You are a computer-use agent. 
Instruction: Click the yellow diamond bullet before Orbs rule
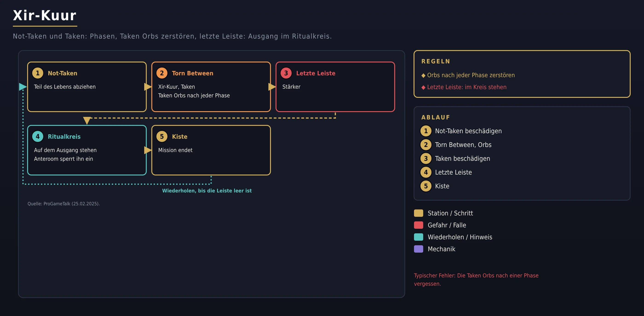tap(423, 75)
